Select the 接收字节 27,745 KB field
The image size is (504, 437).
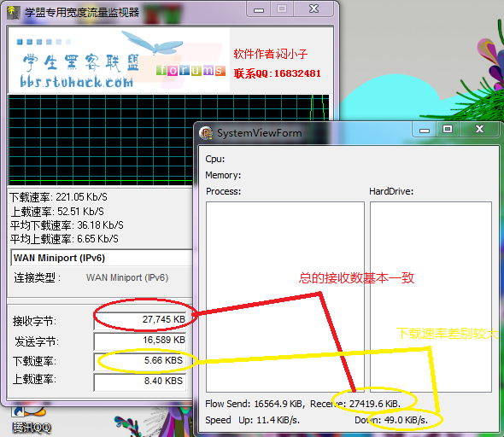coord(140,320)
